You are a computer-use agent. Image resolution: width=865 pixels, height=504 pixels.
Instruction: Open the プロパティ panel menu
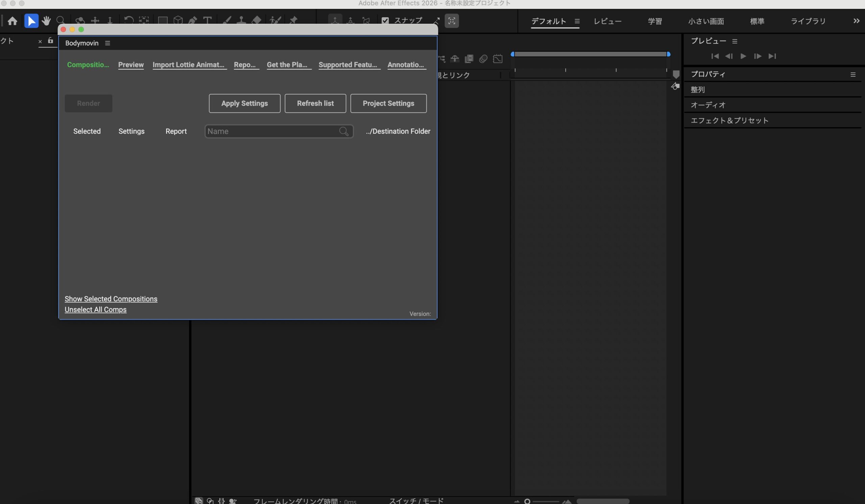tap(852, 74)
